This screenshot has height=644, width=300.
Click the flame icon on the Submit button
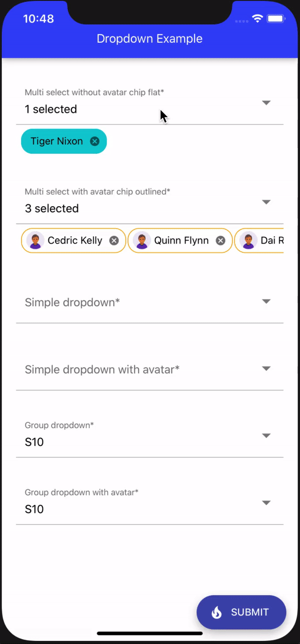tap(216, 613)
